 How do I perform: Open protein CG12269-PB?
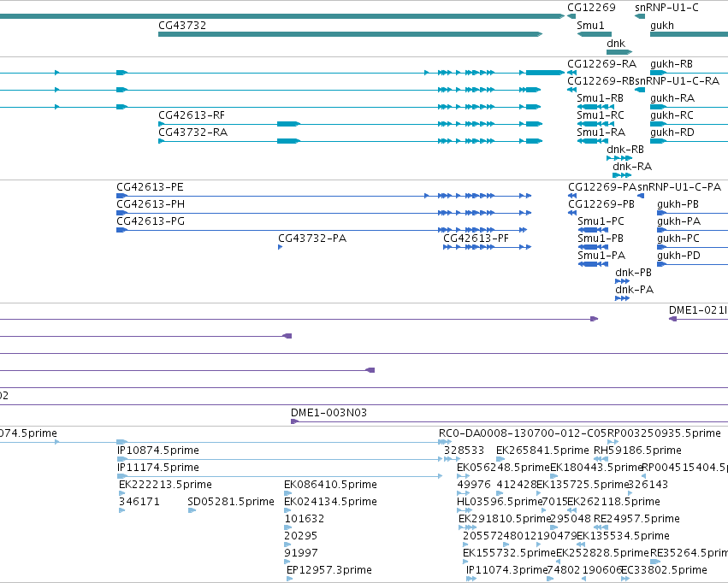pyautogui.click(x=601, y=204)
